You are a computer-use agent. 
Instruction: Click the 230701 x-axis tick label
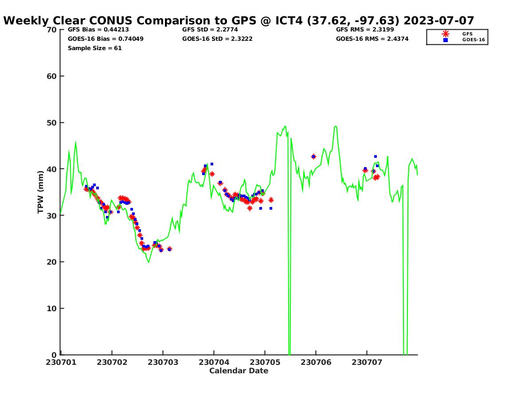click(61, 362)
